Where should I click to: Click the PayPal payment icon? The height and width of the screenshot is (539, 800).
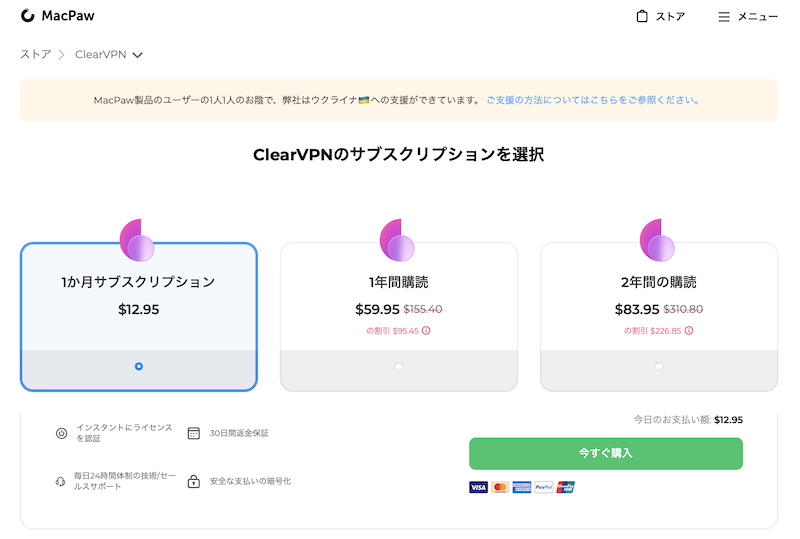coord(544,487)
